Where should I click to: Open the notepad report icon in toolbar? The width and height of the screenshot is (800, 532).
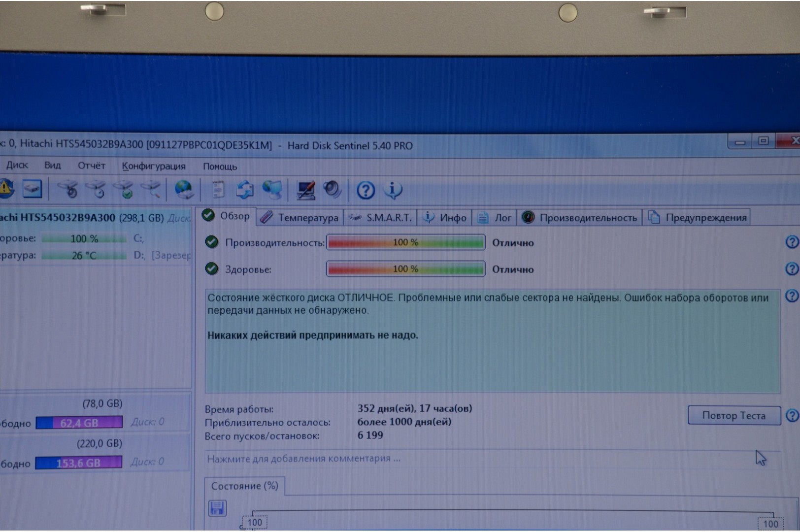tap(217, 190)
